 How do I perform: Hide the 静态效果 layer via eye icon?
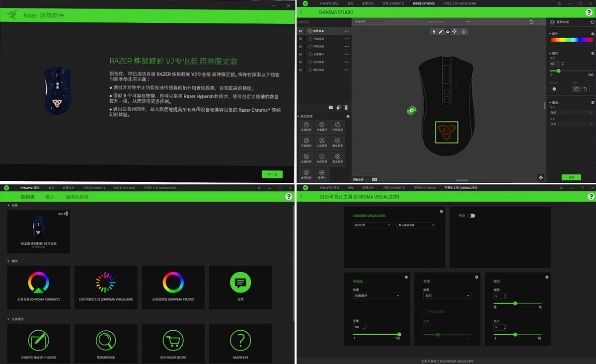point(300,70)
